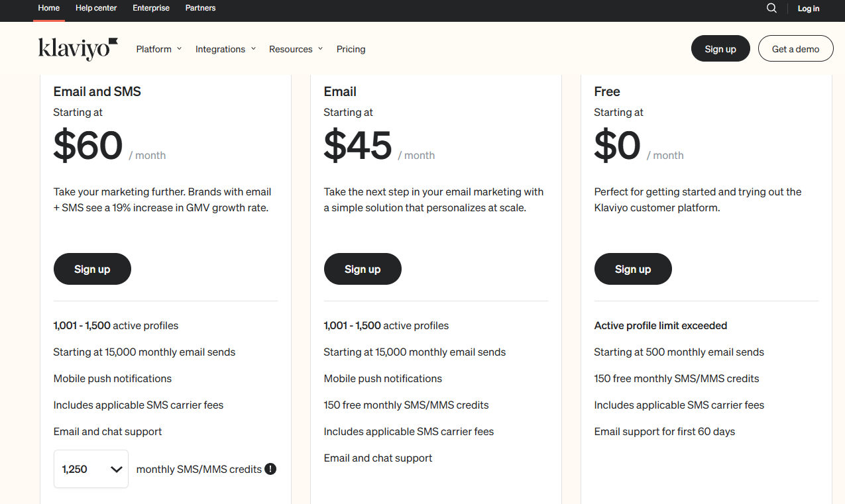The width and height of the screenshot is (845, 504).
Task: Click 'Starting at 500 monthly email sends'
Action: (x=679, y=352)
